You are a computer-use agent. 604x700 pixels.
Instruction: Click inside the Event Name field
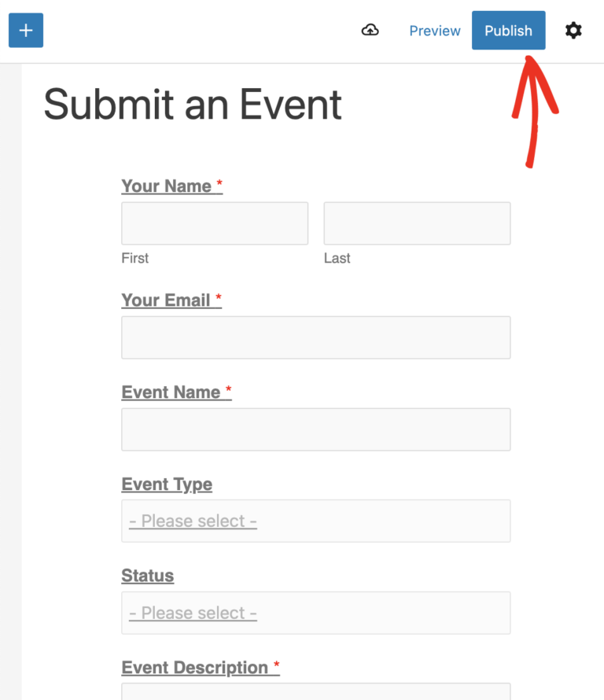[x=315, y=429]
